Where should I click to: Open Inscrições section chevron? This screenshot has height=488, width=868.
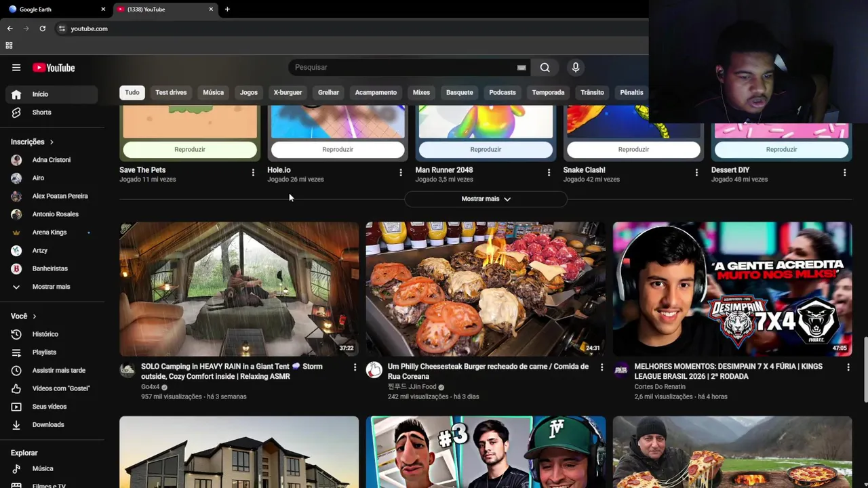[x=52, y=142]
